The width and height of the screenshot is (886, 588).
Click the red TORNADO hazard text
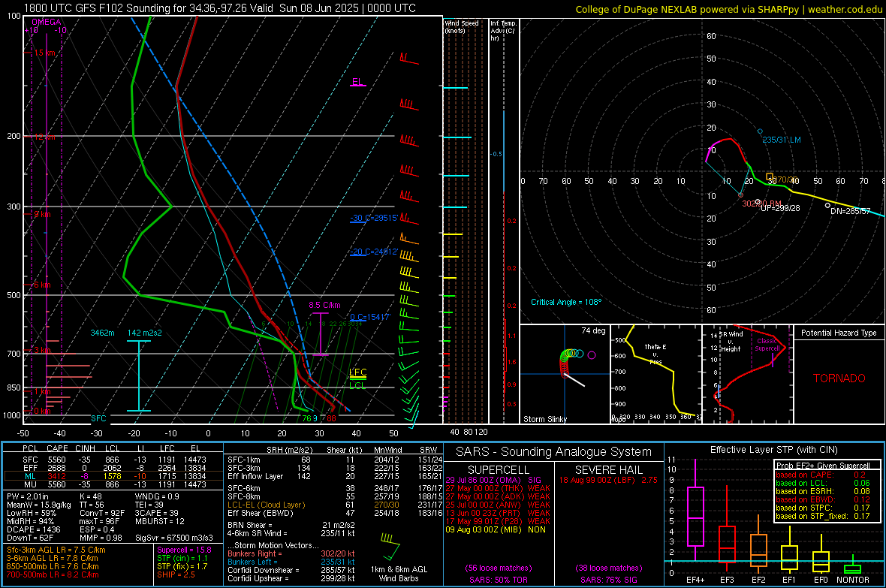[x=839, y=378]
